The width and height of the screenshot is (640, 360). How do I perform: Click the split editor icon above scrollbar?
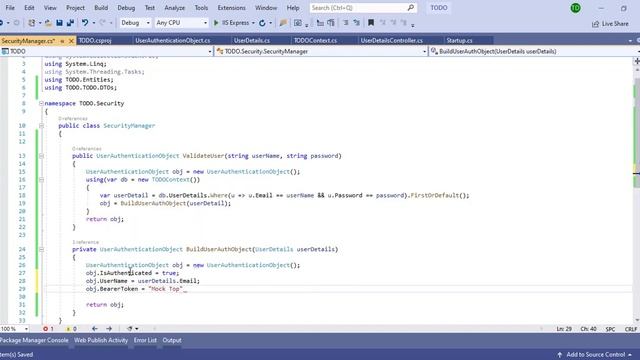[x=637, y=61]
